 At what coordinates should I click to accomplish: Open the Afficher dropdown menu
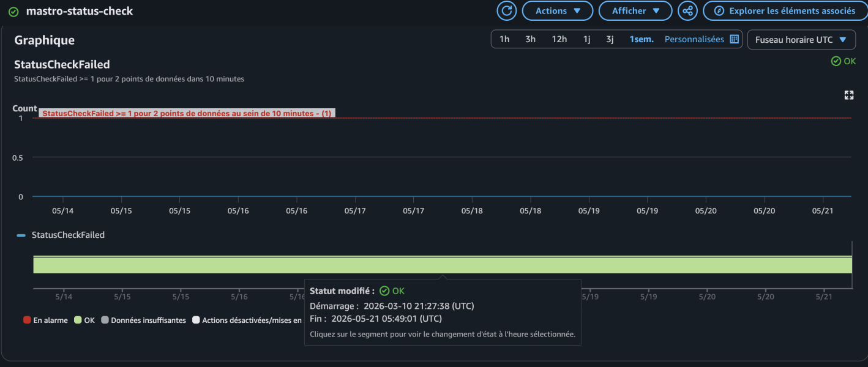pos(635,11)
